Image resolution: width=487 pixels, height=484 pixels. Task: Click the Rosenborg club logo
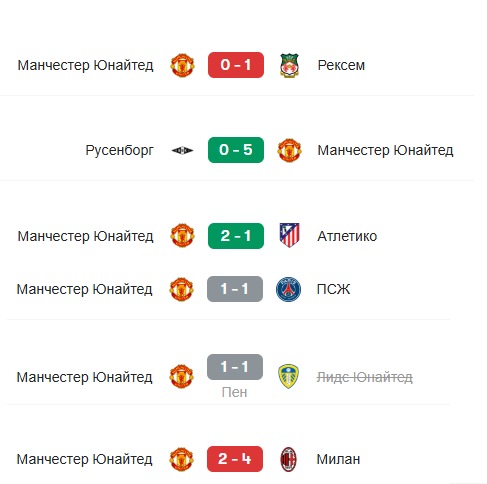182,150
